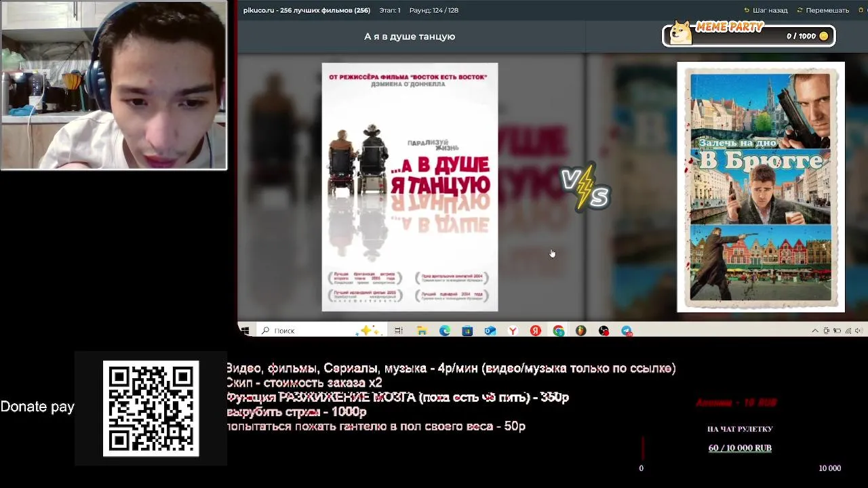This screenshot has height=488, width=868.
Task: Open File Explorer from the taskbar
Action: click(422, 331)
